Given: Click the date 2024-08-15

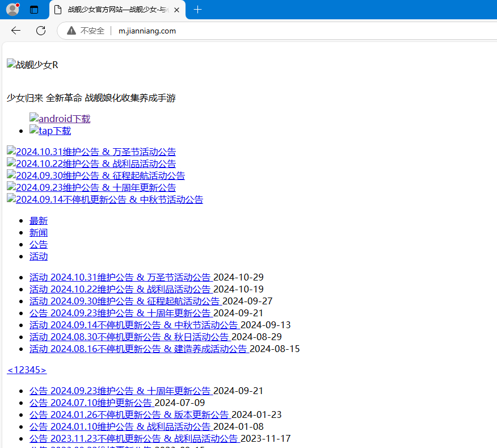Looking at the screenshot, I should point(275,349).
